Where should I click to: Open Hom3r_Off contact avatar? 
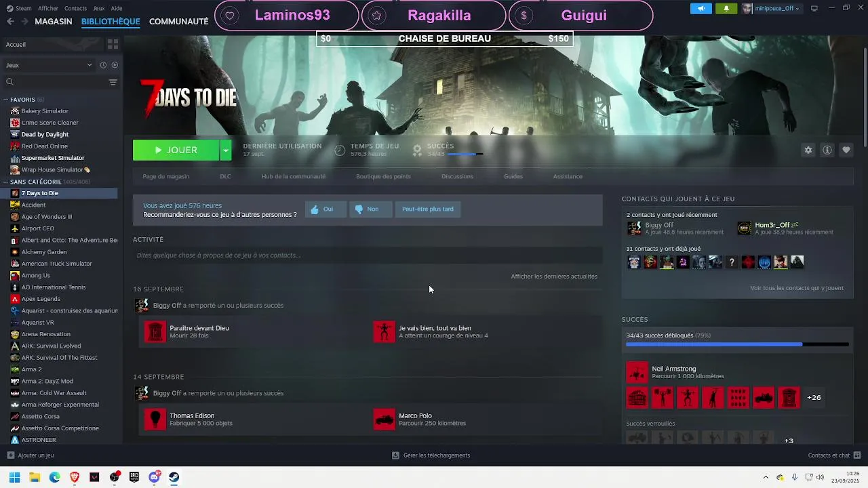click(745, 228)
